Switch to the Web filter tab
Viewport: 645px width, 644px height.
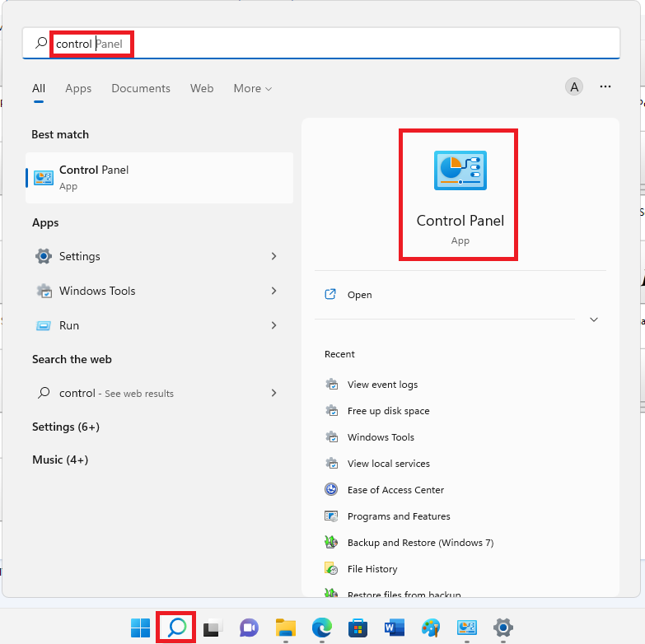[202, 88]
